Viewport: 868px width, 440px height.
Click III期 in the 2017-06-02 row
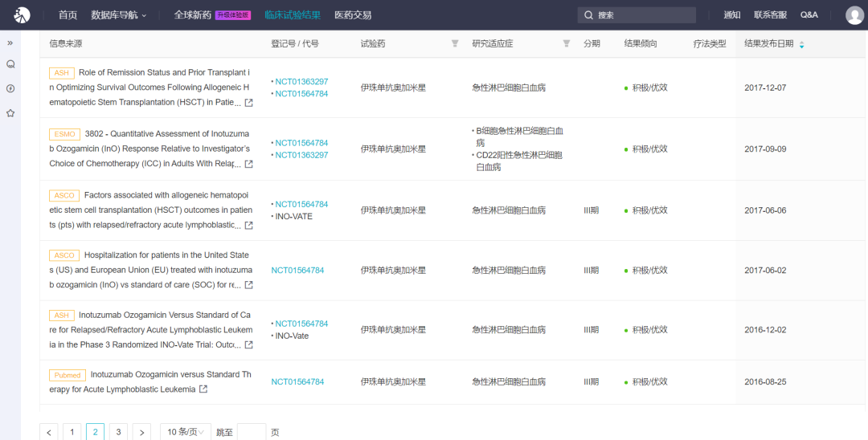591,271
